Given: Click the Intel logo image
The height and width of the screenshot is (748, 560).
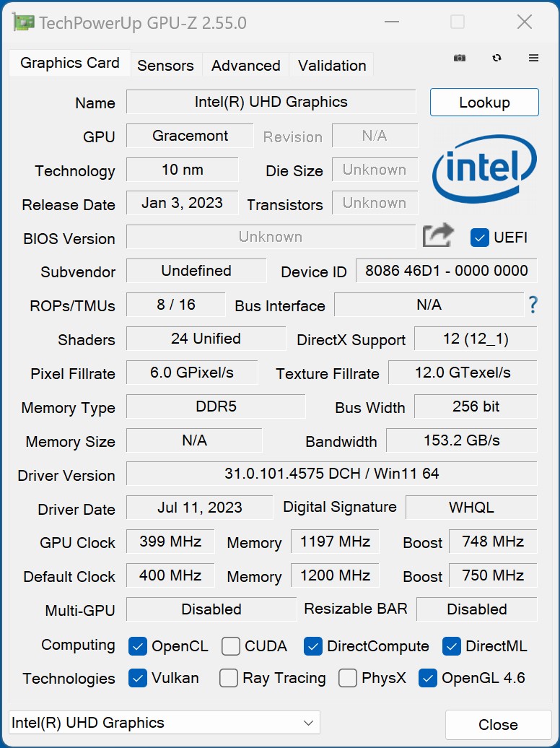Looking at the screenshot, I should coord(484,168).
